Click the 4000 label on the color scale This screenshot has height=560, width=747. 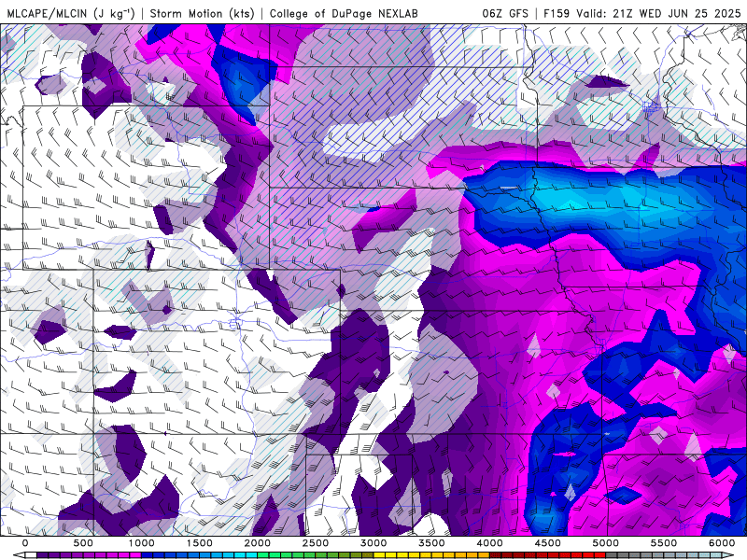(x=489, y=543)
